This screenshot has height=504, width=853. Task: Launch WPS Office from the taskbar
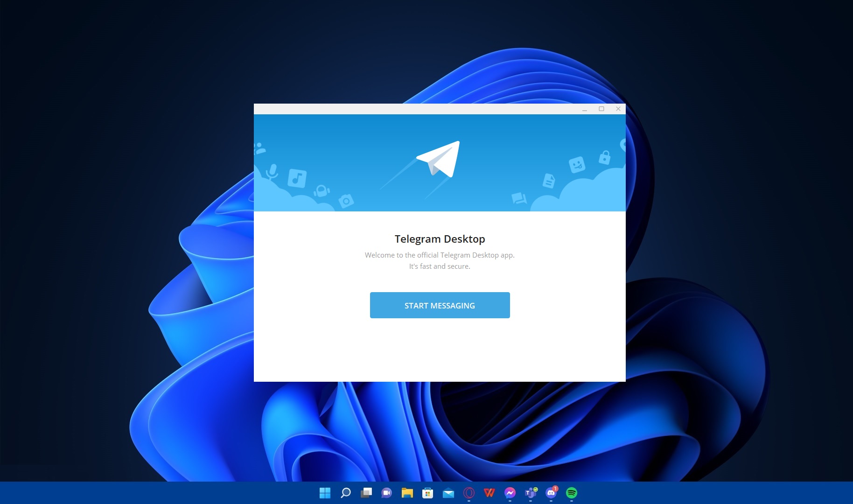pos(489,493)
